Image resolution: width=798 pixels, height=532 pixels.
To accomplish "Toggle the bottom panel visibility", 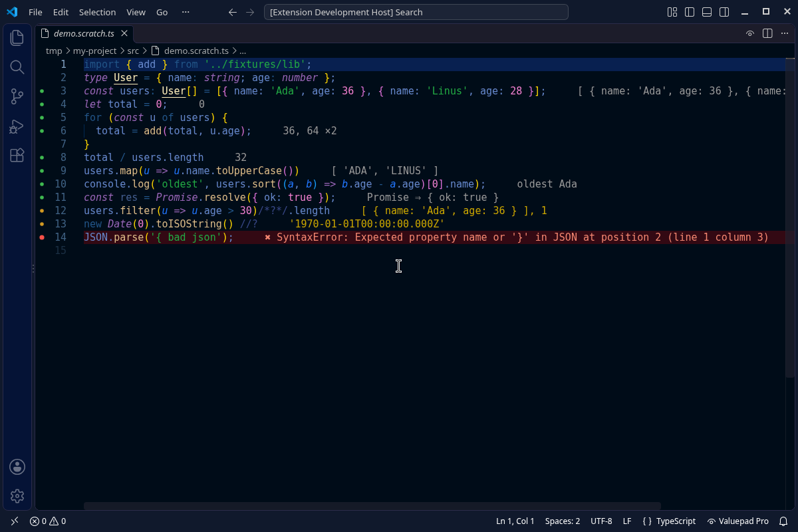I will click(707, 12).
